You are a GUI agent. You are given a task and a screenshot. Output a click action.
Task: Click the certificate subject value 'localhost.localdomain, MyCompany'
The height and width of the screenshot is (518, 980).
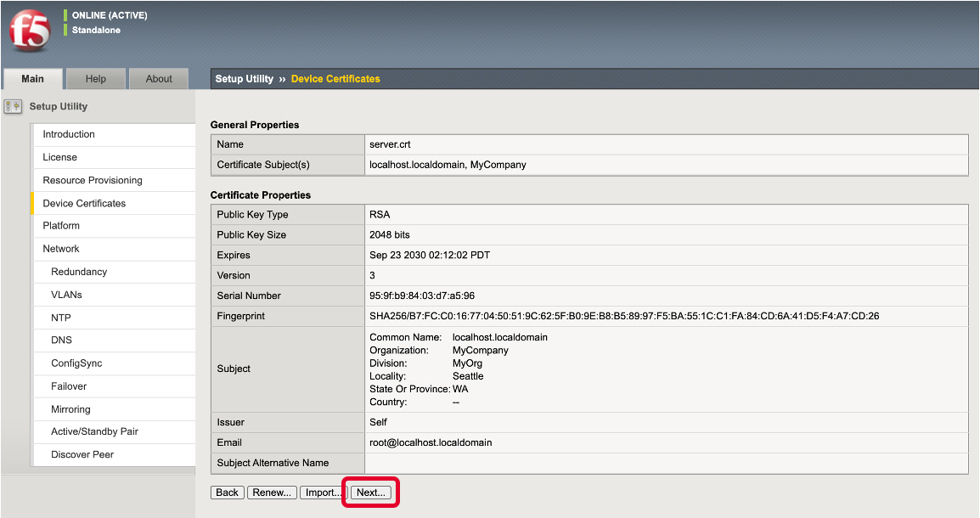(x=448, y=165)
